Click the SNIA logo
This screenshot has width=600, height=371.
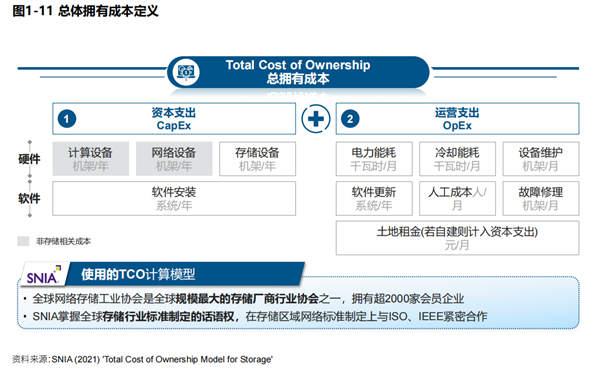43,275
